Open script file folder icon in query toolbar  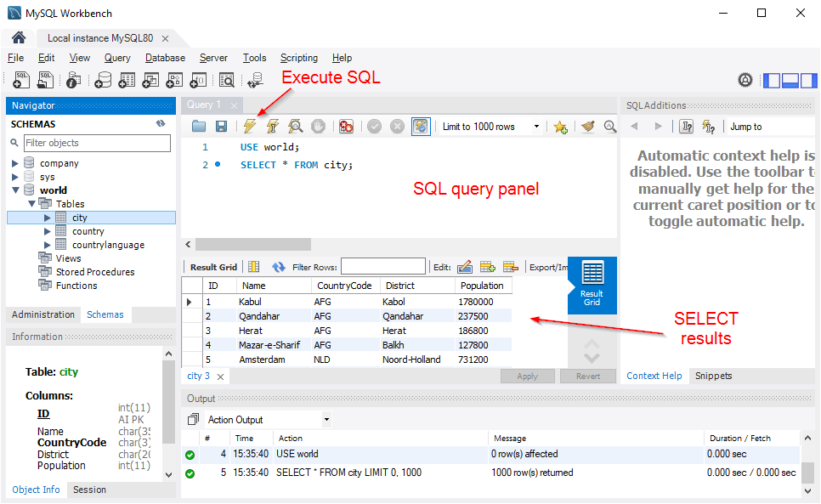pos(198,126)
